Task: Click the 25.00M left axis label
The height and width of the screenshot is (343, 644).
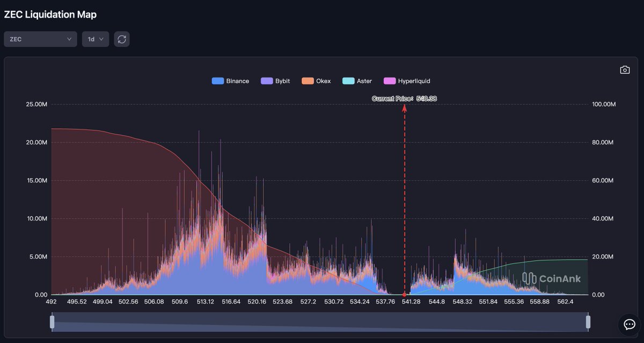Action: [36, 104]
